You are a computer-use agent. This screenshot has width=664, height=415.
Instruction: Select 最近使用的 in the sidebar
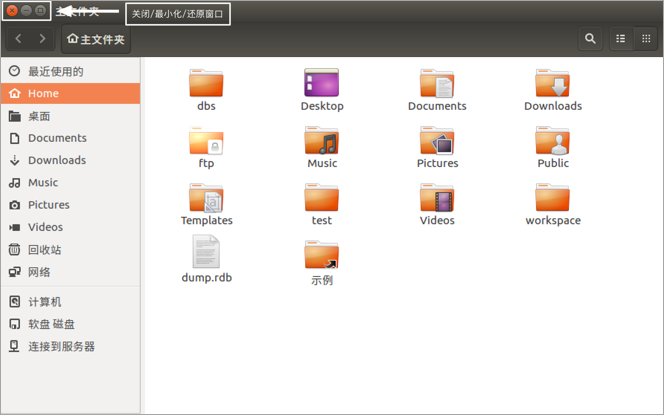pyautogui.click(x=55, y=72)
